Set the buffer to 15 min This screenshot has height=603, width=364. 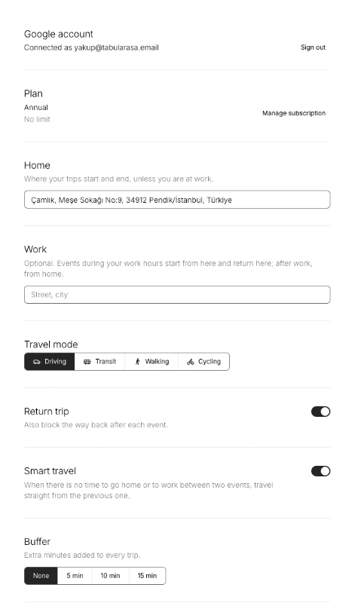147,576
